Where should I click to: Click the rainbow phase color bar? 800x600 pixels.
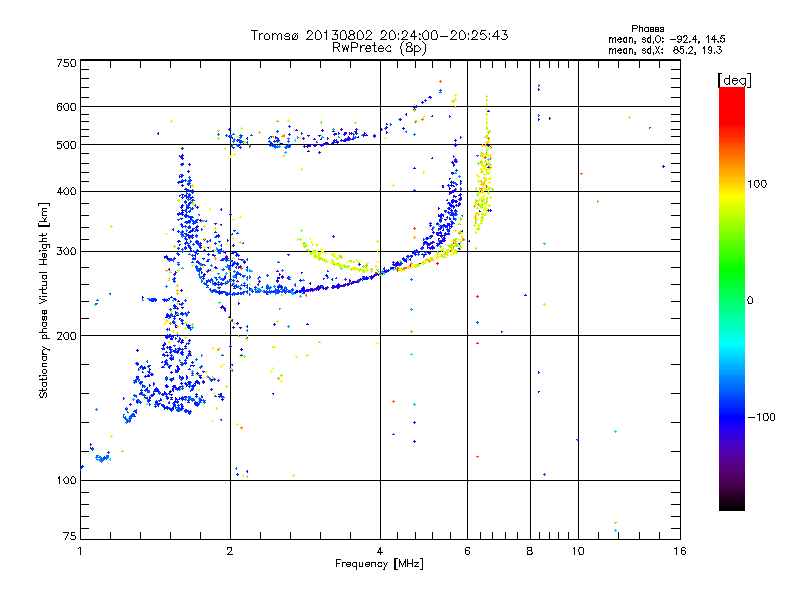[x=732, y=298]
